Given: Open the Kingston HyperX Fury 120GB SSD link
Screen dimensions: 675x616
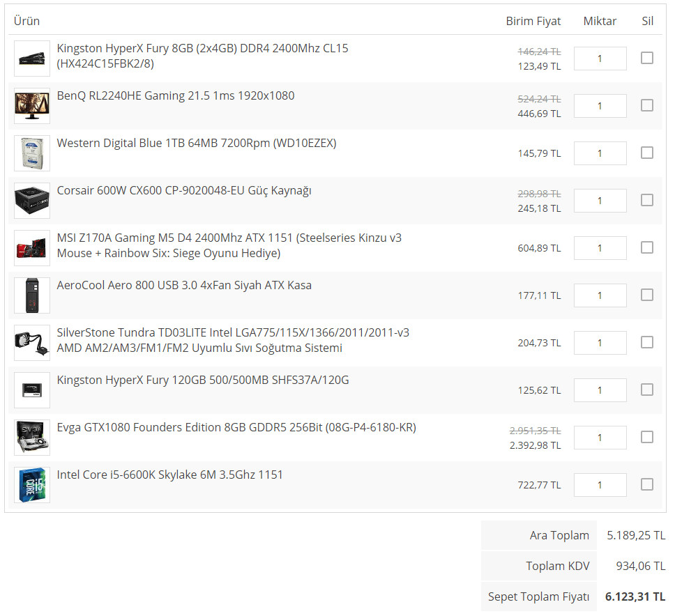Looking at the screenshot, I should [203, 380].
